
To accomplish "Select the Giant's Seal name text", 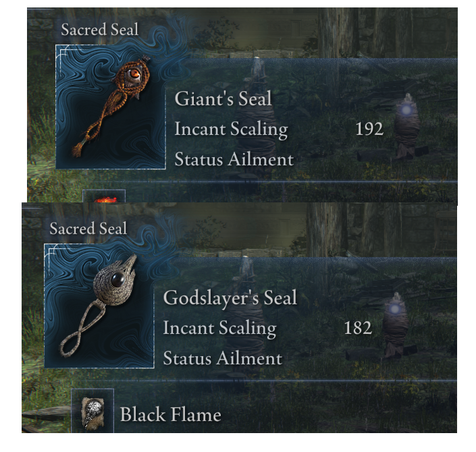I will pyautogui.click(x=223, y=98).
